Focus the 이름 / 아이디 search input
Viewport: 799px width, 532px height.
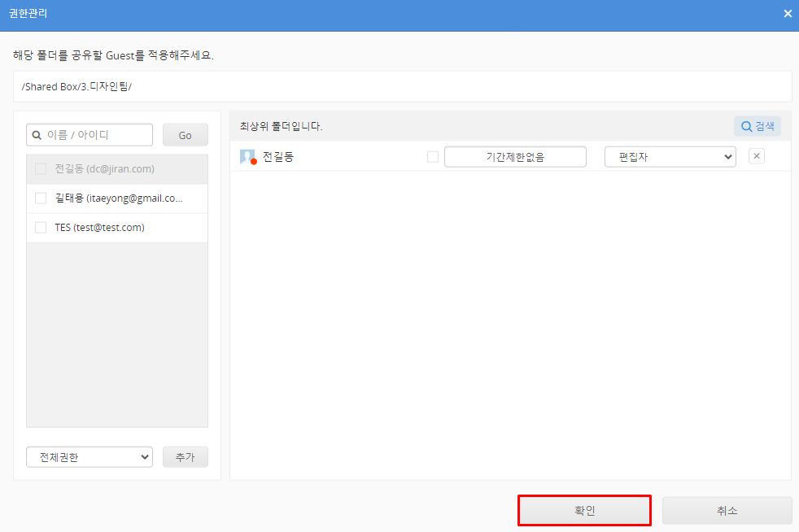click(90, 135)
